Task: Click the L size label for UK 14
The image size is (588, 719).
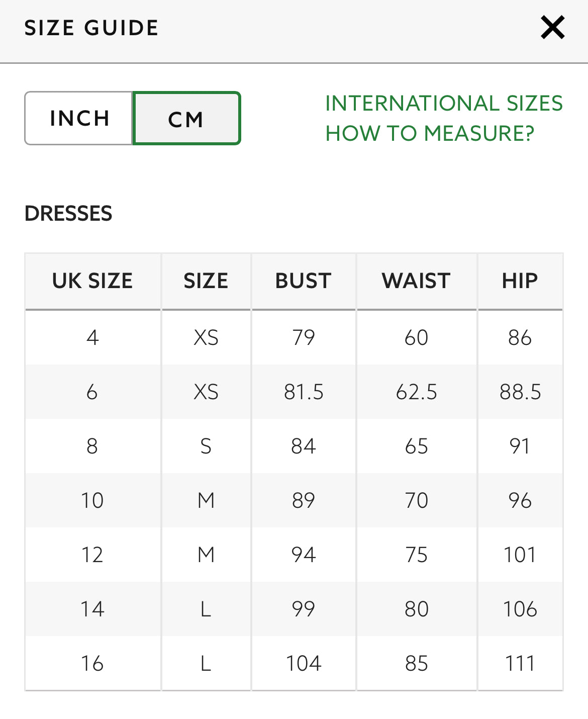Action: tap(206, 609)
